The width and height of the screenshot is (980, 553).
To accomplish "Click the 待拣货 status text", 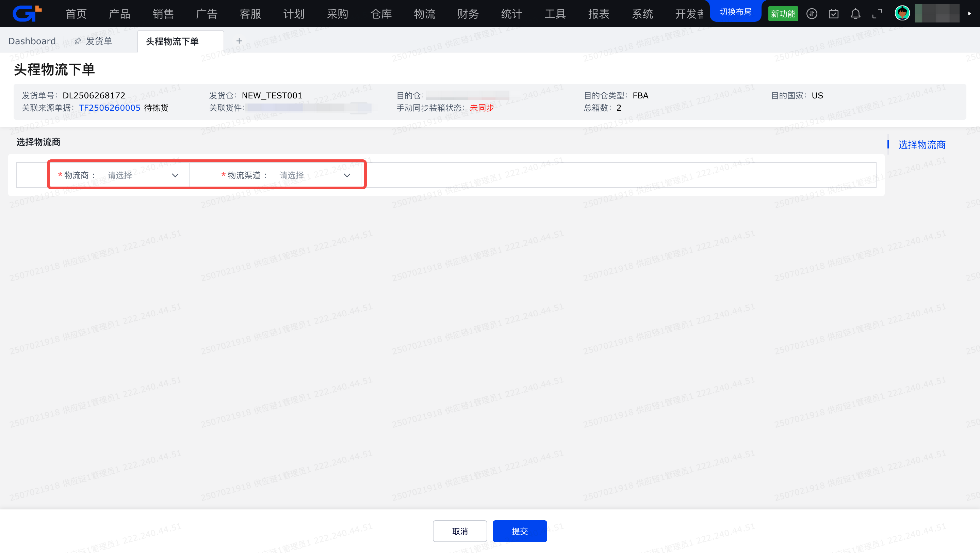I will (x=156, y=108).
